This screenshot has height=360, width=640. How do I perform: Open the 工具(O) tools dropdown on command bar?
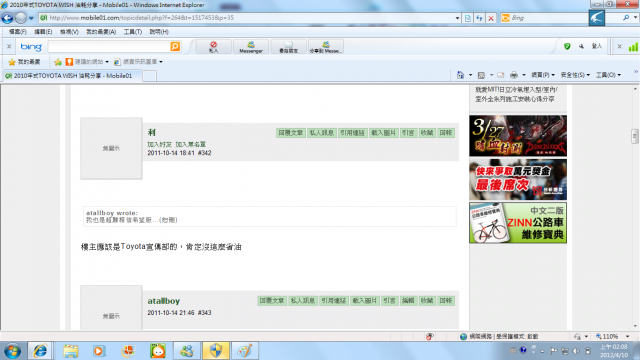[608, 75]
